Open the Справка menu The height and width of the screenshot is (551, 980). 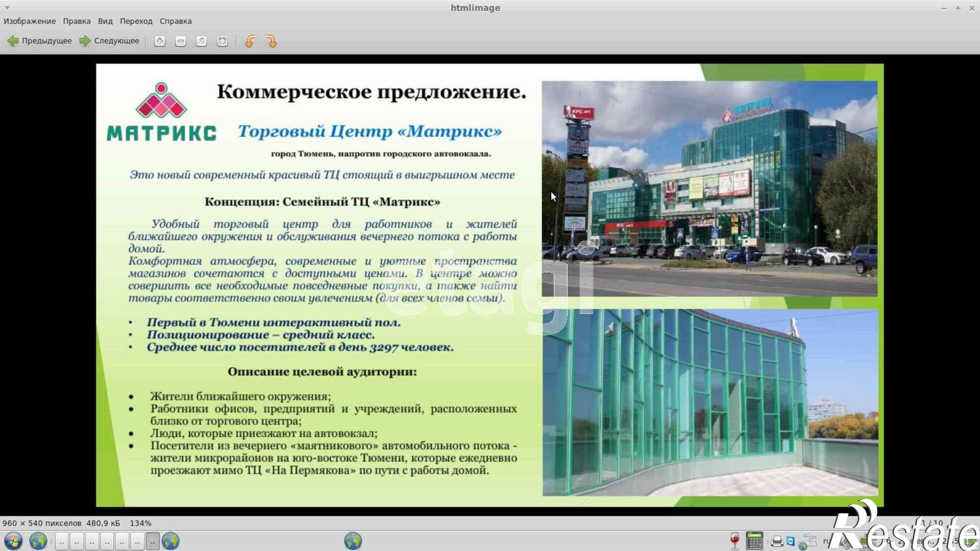(x=175, y=21)
